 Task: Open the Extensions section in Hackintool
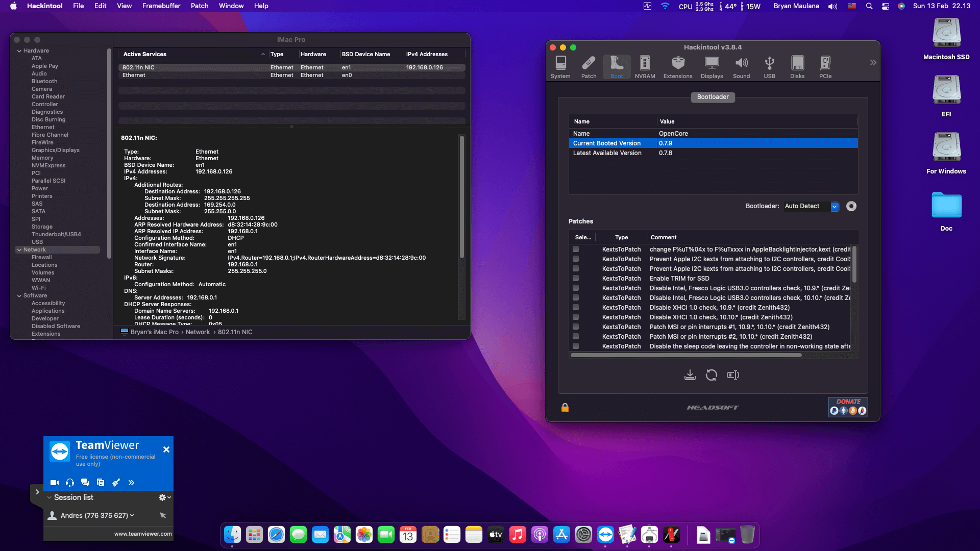click(x=678, y=67)
